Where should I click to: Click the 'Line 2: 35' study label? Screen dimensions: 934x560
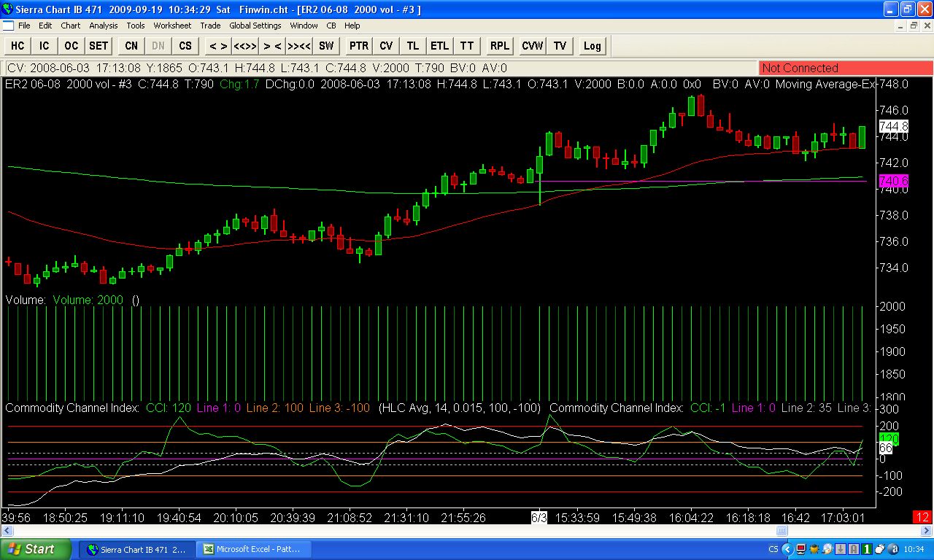tap(806, 408)
